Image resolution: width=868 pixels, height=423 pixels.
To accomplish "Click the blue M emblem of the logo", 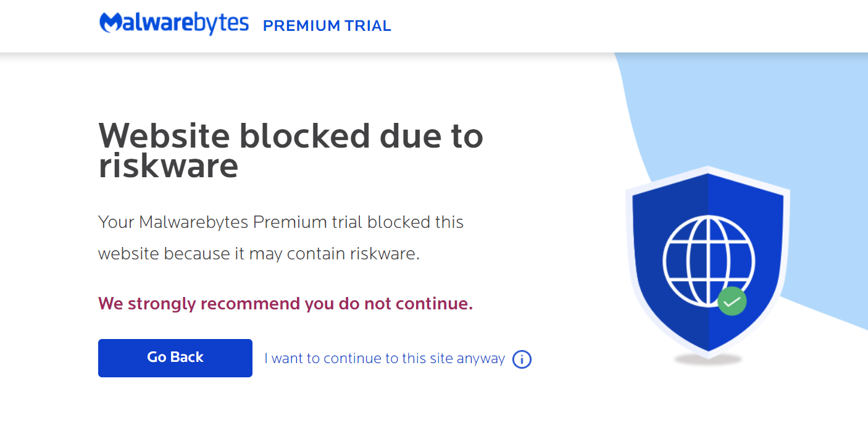I will click(x=112, y=22).
